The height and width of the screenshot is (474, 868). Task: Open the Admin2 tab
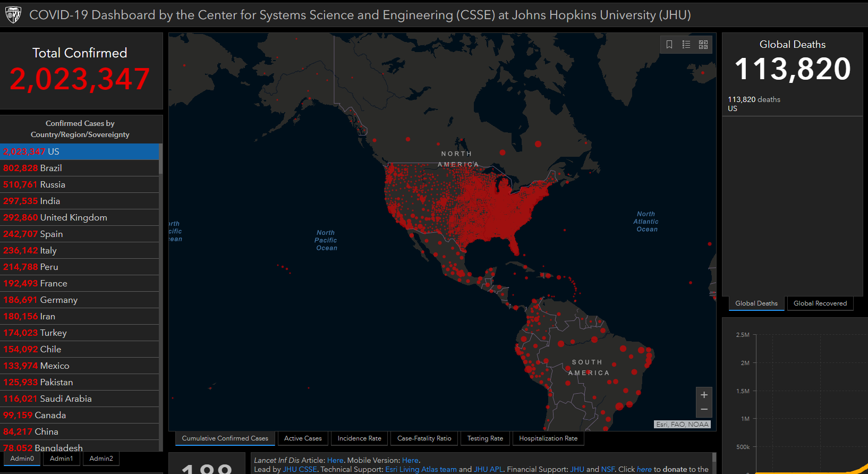[x=101, y=459]
